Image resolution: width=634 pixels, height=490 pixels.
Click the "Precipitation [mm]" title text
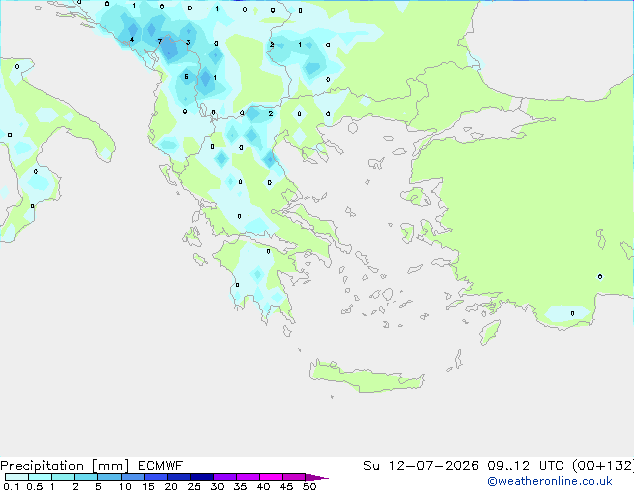(x=65, y=466)
